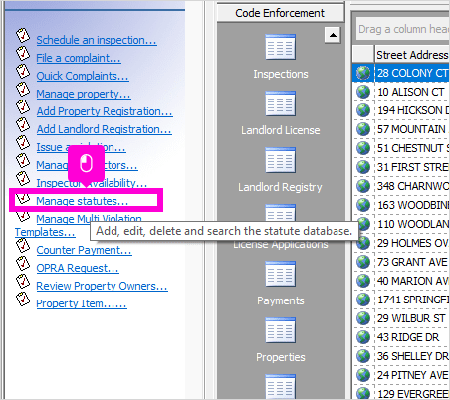Open the Manage statutes link
The image size is (450, 400).
click(x=82, y=201)
